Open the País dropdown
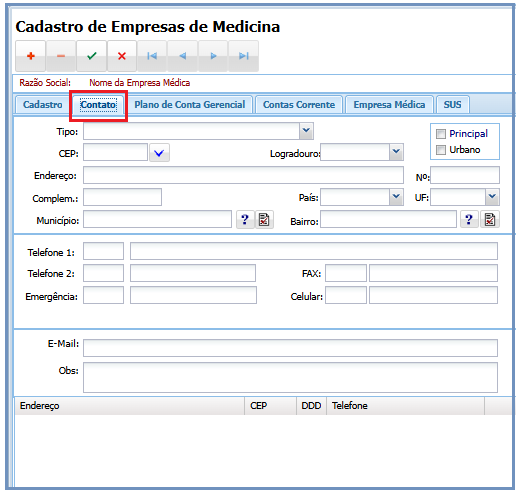 pos(396,197)
